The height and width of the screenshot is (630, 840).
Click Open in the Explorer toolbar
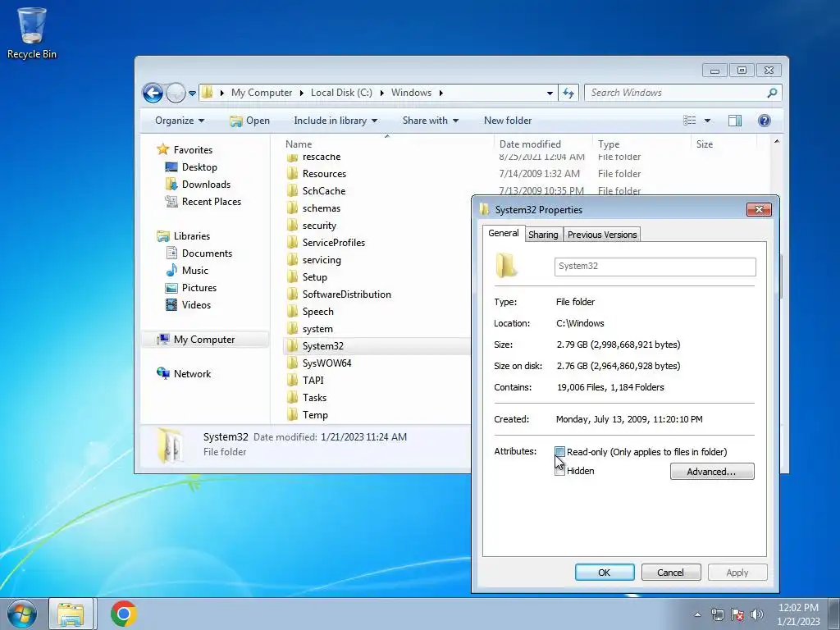coord(249,121)
